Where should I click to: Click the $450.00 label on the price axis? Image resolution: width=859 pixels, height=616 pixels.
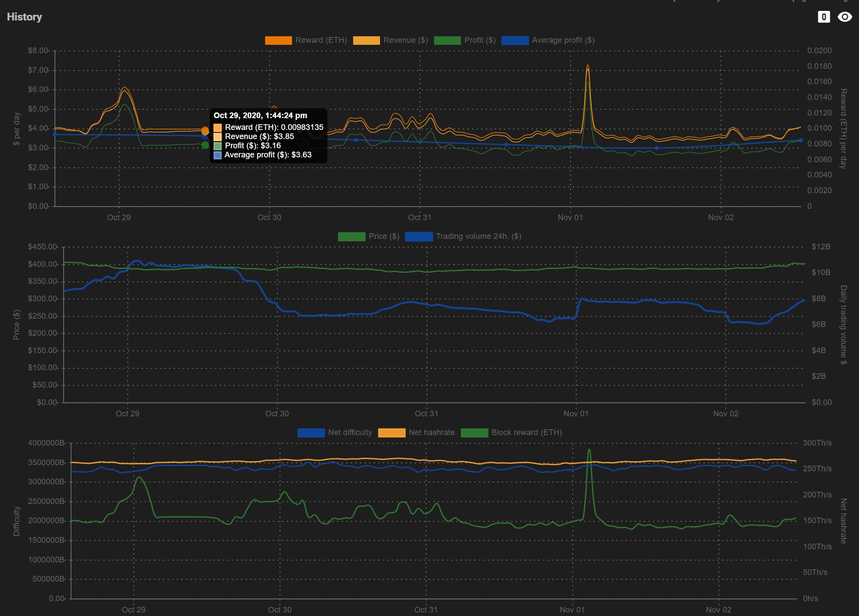point(42,247)
